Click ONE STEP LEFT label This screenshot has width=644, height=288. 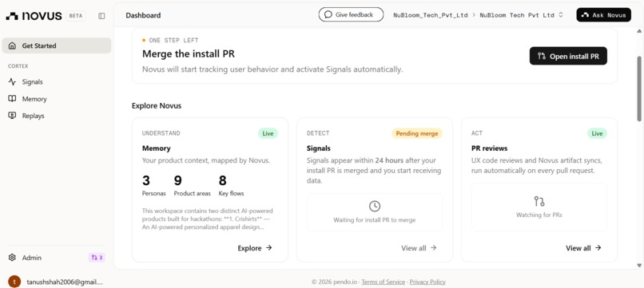[173, 40]
